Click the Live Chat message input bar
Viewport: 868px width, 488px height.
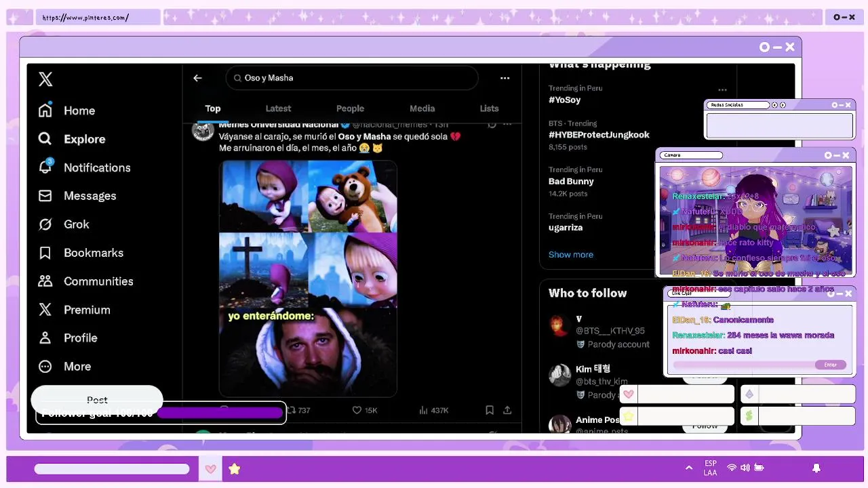[744, 365]
